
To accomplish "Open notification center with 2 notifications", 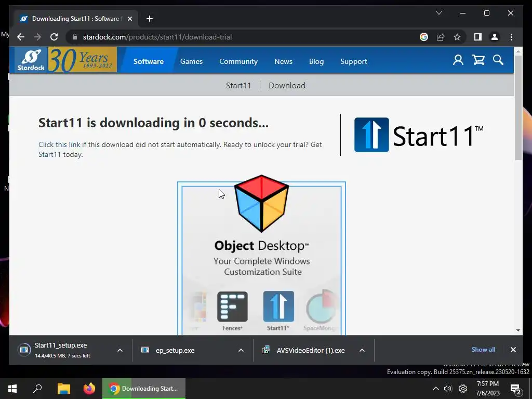I will coord(515,390).
